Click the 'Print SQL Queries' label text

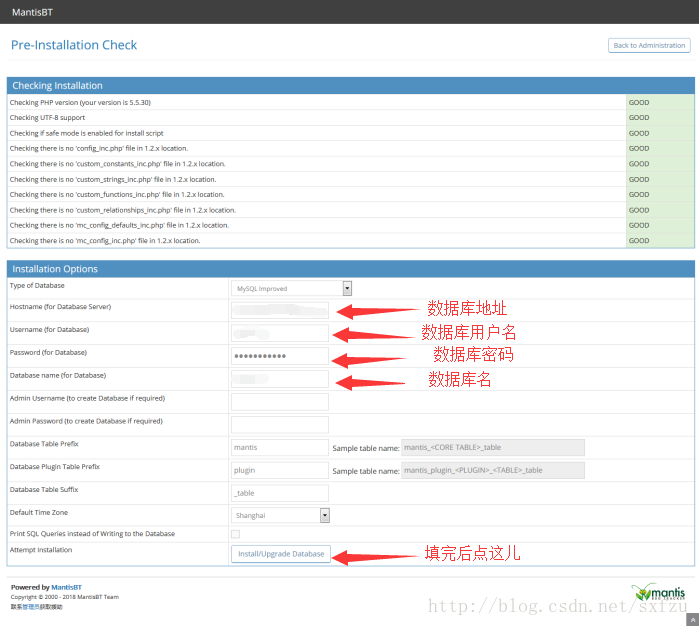tap(92, 534)
